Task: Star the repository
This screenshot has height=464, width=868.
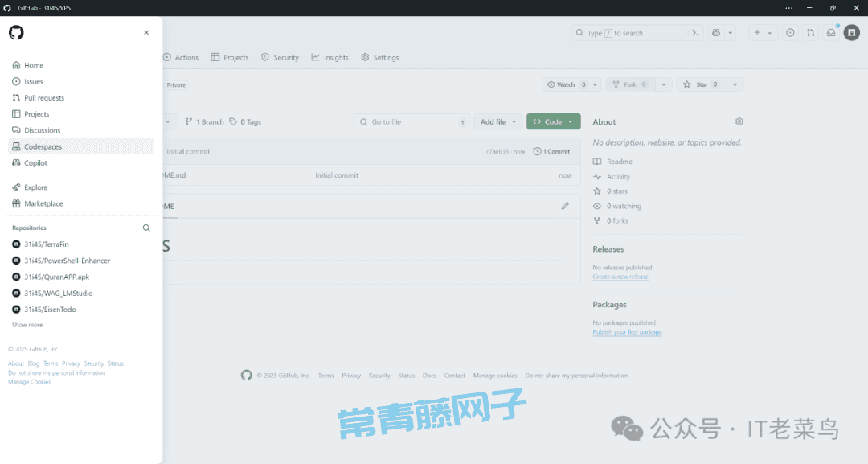Action: tap(702, 84)
